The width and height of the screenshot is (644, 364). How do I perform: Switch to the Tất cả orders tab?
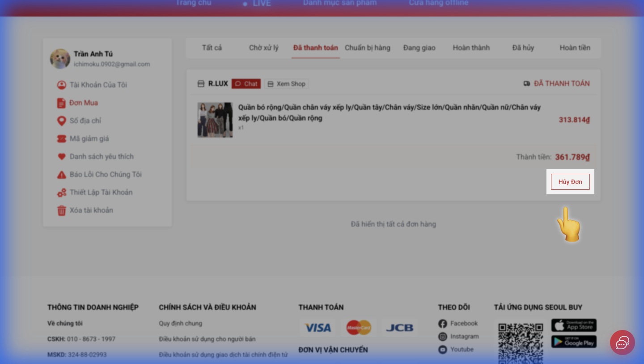[x=212, y=48]
